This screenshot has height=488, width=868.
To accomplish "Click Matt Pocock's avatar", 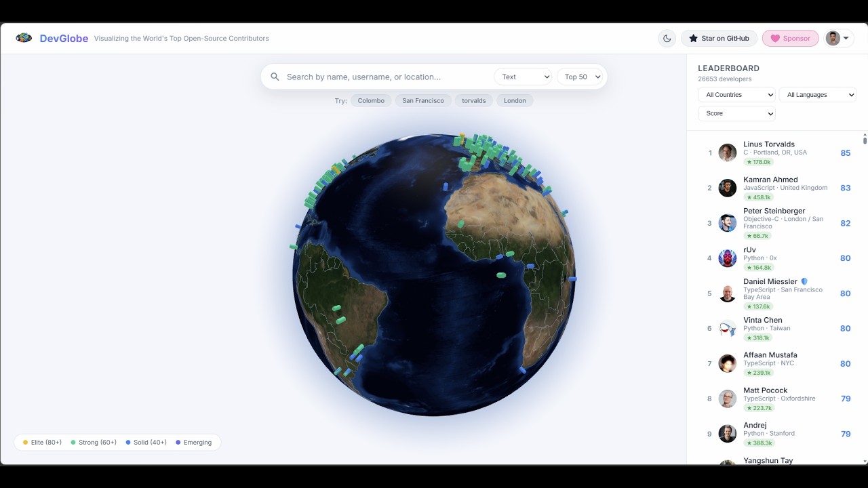I will pyautogui.click(x=728, y=399).
